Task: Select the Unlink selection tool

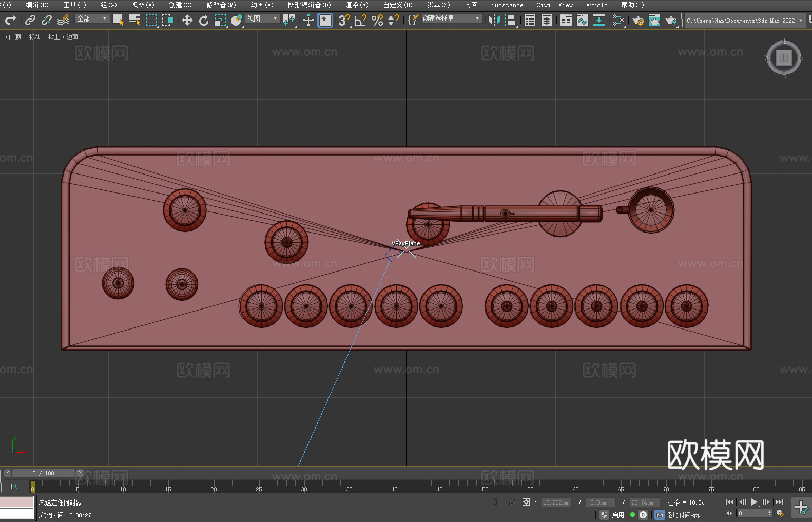Action: tap(47, 20)
